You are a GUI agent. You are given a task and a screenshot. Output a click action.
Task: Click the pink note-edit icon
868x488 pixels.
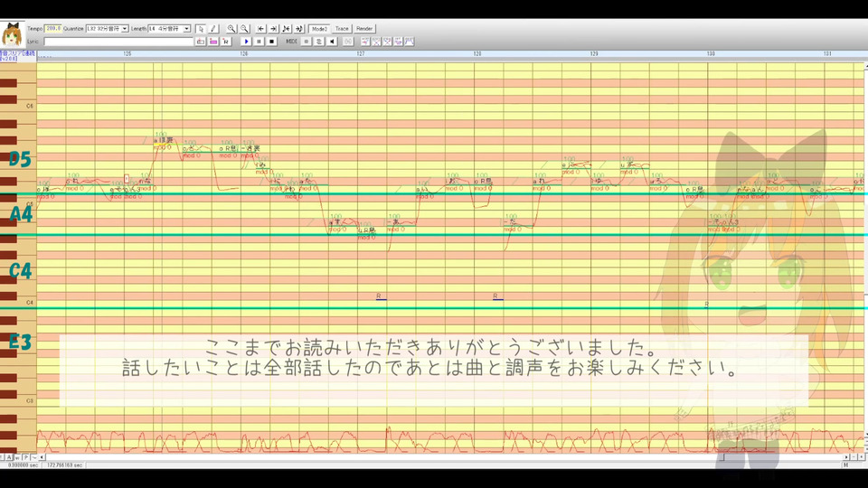pyautogui.click(x=213, y=42)
